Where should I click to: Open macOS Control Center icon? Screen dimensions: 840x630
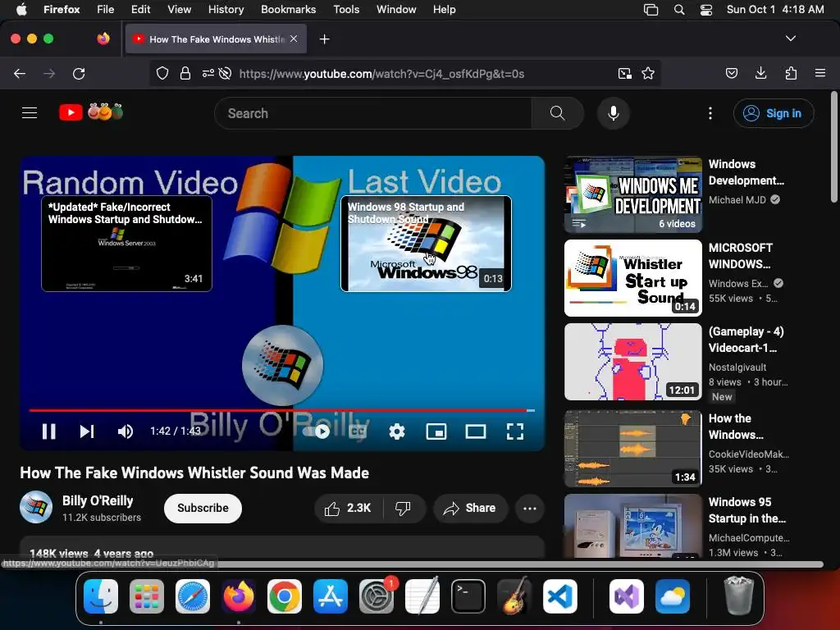coord(706,9)
